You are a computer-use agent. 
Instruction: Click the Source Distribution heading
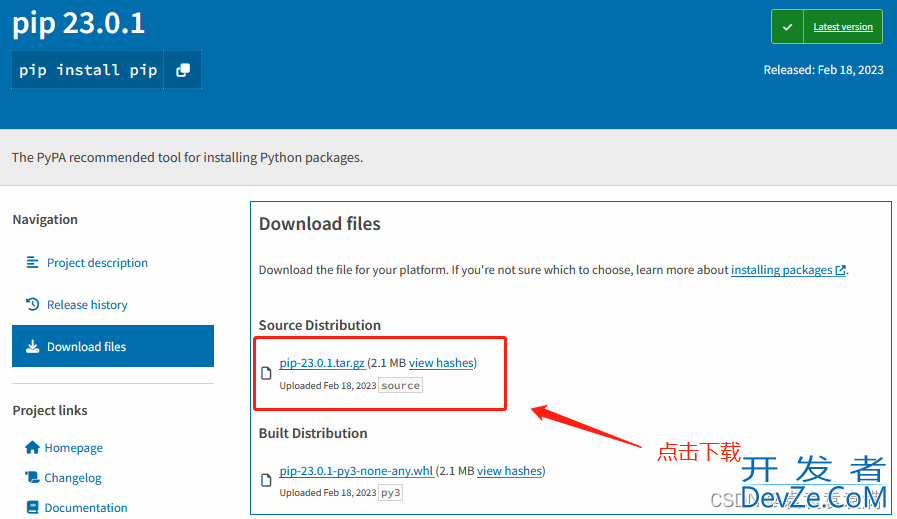click(319, 325)
